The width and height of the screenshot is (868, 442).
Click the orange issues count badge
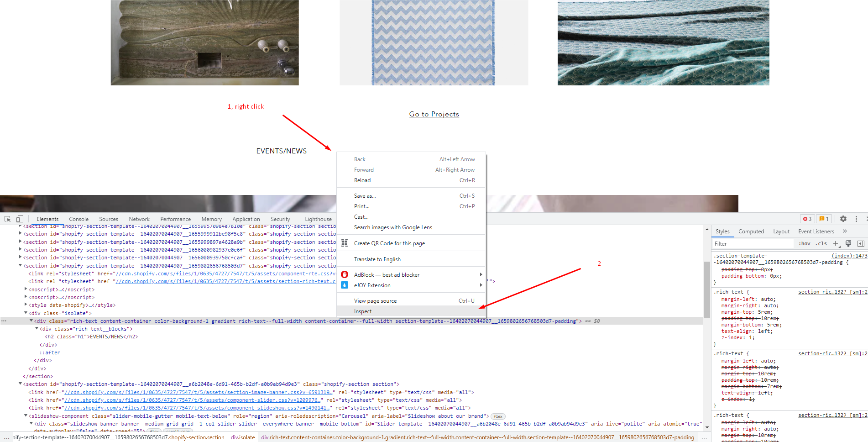click(x=824, y=219)
